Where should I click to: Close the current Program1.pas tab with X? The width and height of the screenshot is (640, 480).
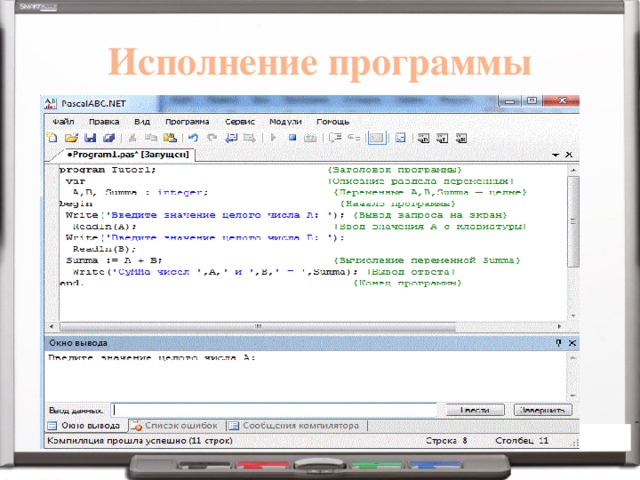(569, 155)
